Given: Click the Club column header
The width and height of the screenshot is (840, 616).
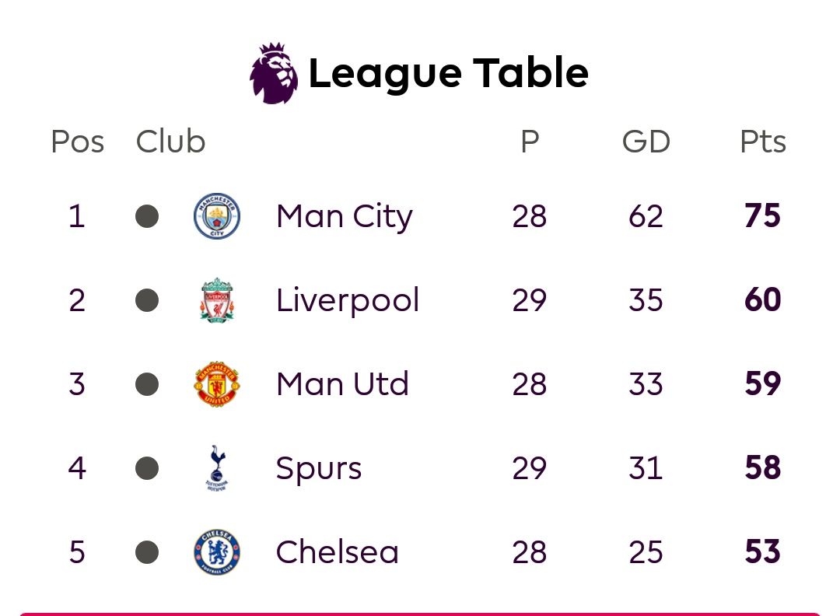Looking at the screenshot, I should point(170,142).
